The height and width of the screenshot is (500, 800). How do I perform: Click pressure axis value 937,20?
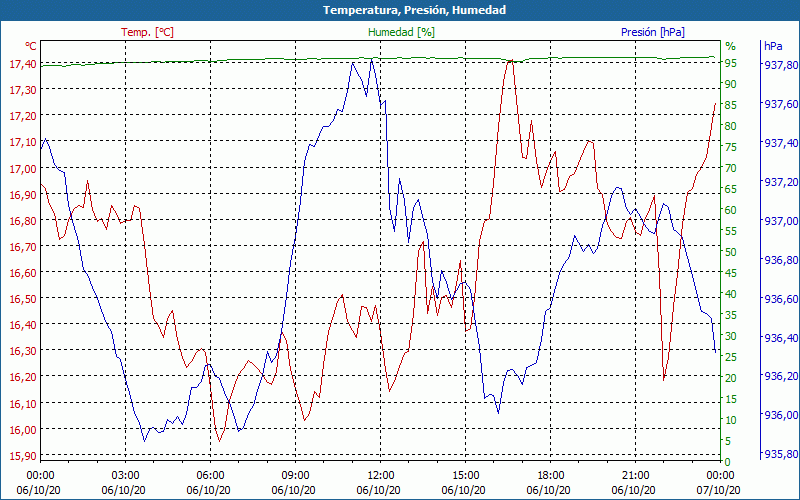781,182
